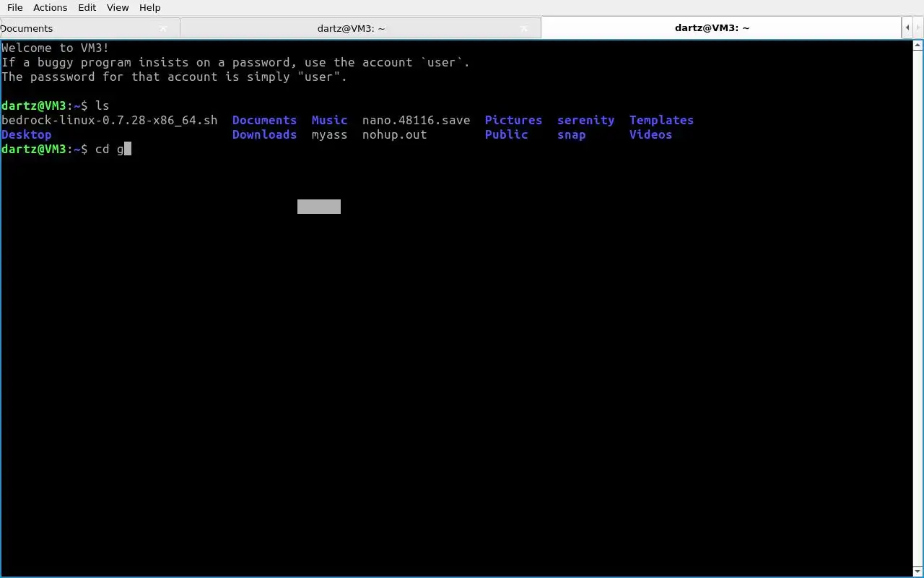Click the 'nano.48116.save' file name
Screen dimensions: 924x578
tap(416, 120)
